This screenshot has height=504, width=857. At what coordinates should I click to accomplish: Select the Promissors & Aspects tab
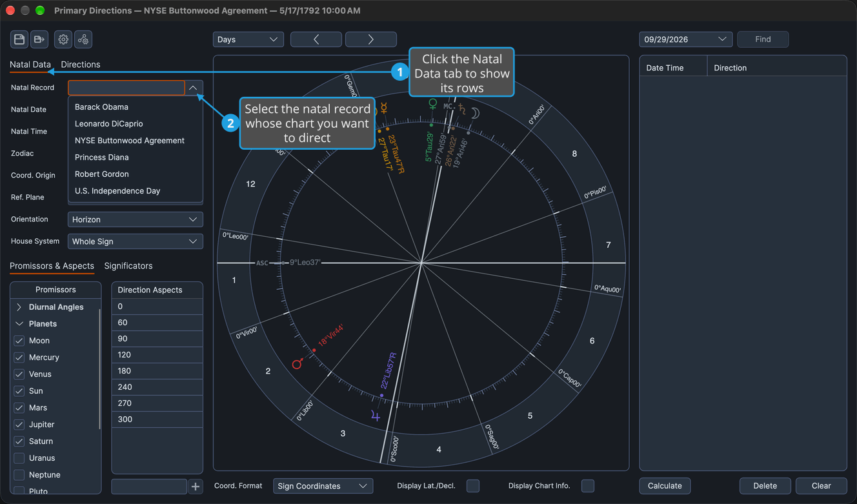click(x=52, y=266)
